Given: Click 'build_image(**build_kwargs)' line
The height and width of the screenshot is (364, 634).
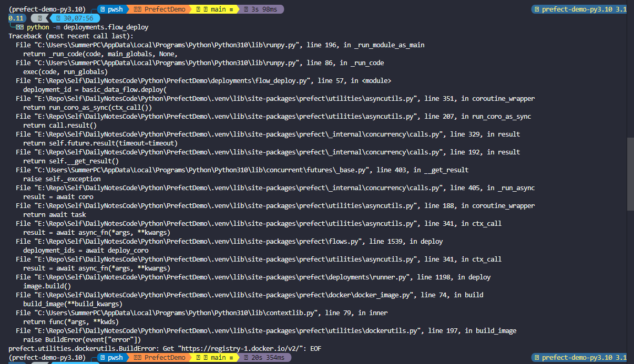Looking at the screenshot, I should (73, 304).
